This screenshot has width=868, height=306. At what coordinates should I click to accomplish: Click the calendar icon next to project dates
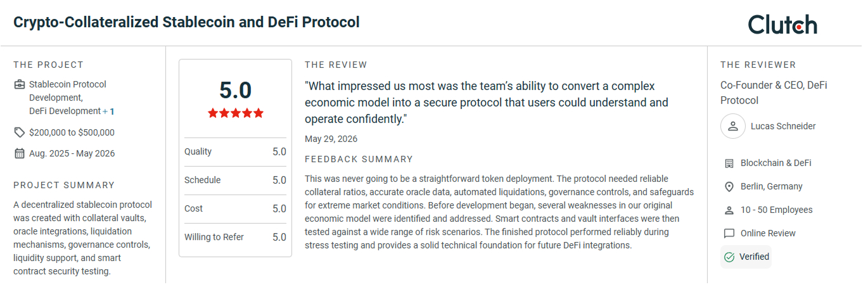tap(20, 153)
